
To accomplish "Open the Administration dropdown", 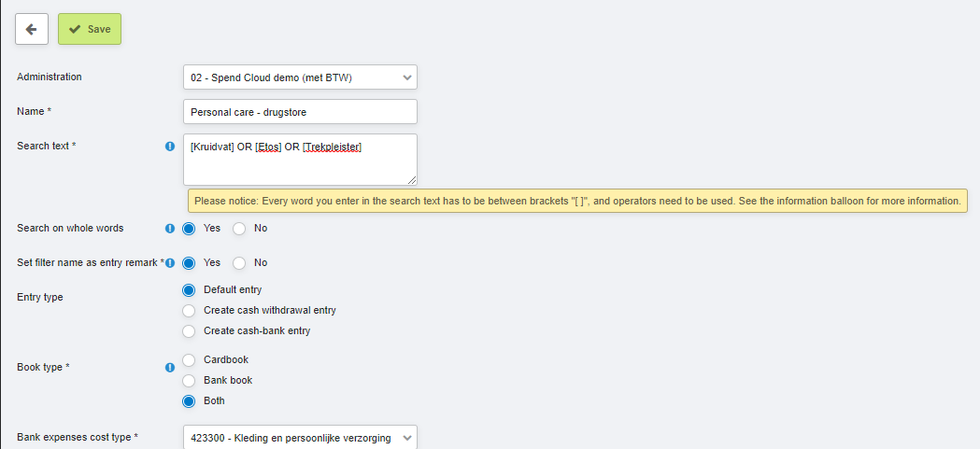I will (300, 77).
